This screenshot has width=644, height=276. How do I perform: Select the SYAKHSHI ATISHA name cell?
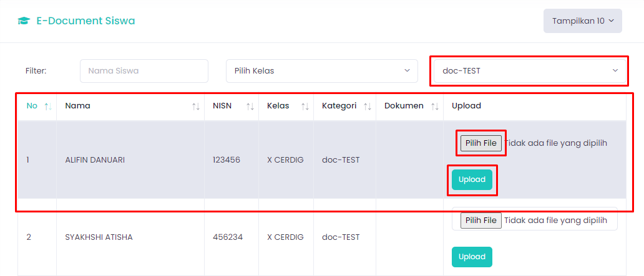[x=99, y=237]
